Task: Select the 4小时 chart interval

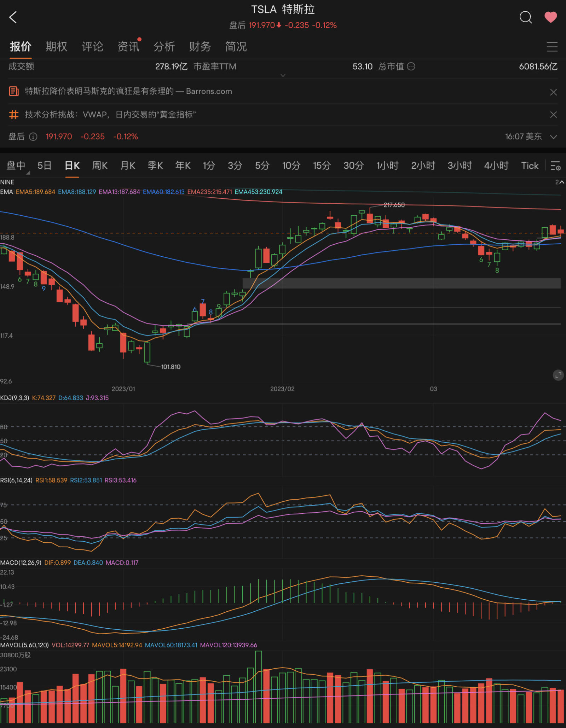Action: click(496, 165)
